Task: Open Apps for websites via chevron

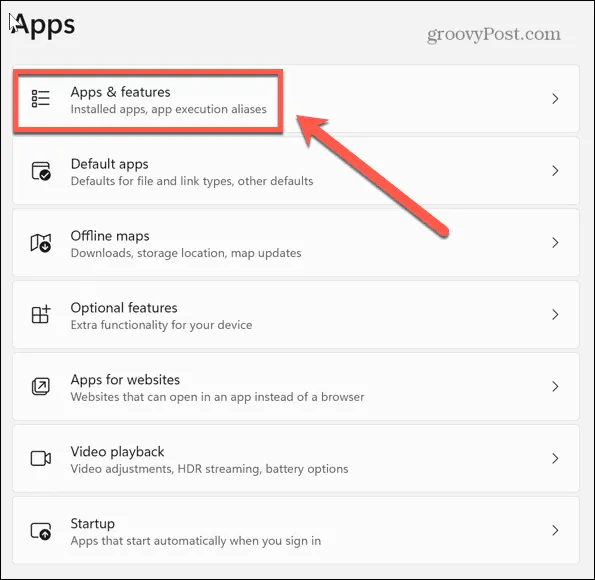Action: 555,386
